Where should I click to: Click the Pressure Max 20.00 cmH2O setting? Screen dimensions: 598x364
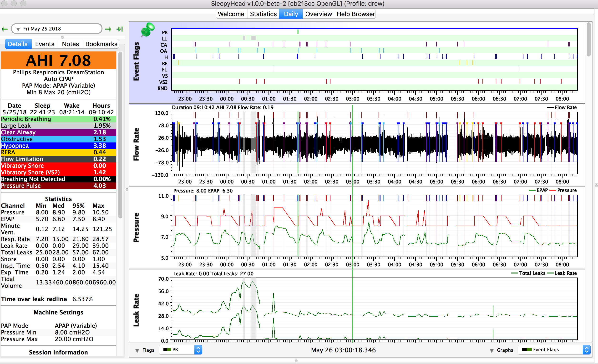tap(58, 339)
